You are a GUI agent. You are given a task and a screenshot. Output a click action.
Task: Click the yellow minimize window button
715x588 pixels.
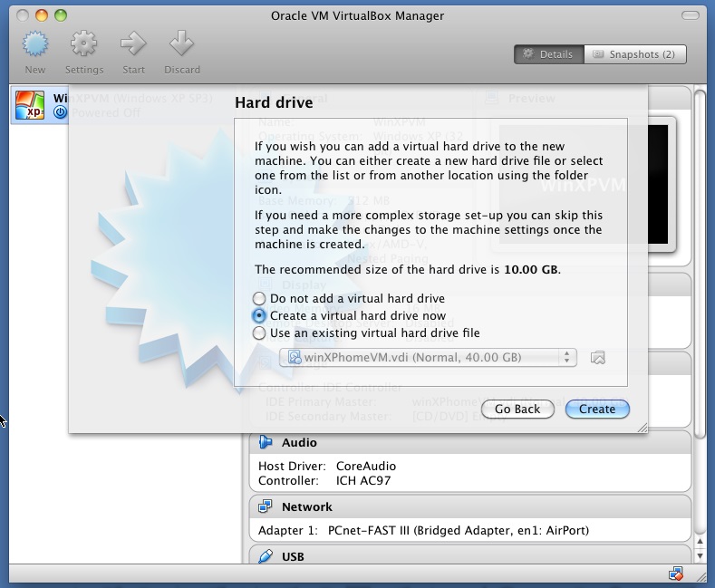[x=42, y=15]
